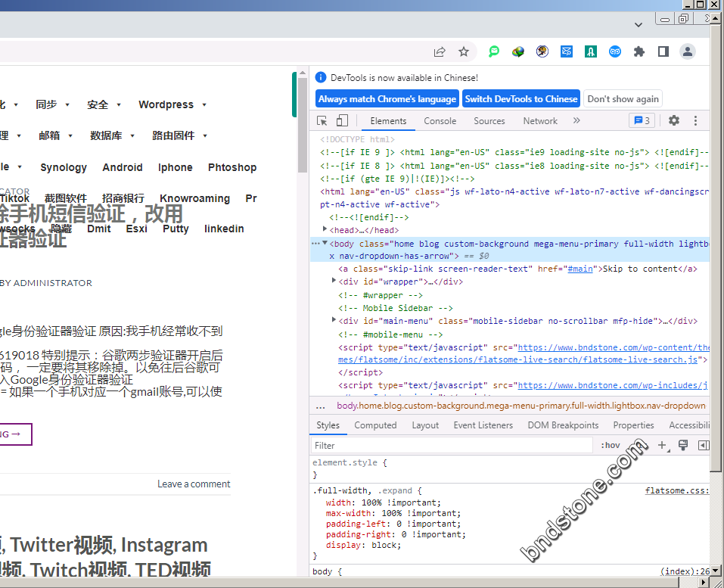Open the Computed styles tab

point(375,425)
